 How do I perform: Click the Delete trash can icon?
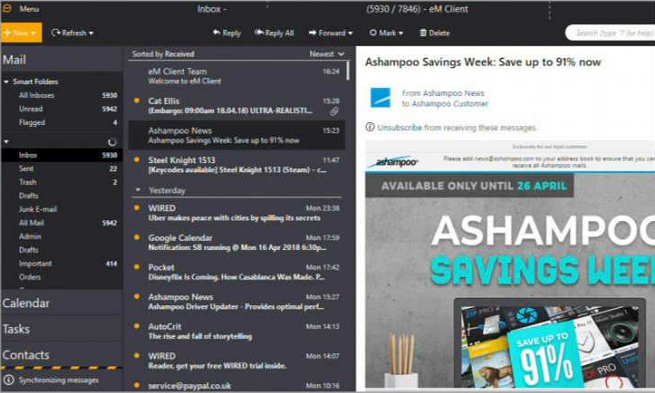pyautogui.click(x=423, y=33)
